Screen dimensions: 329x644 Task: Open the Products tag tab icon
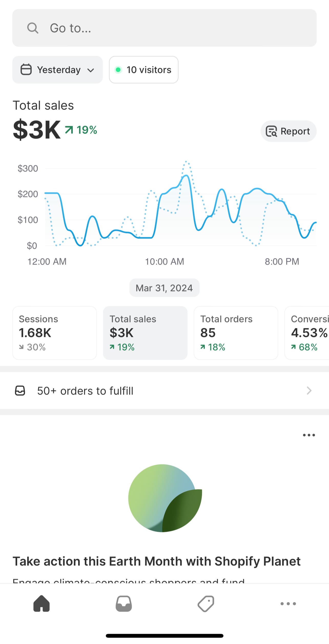(206, 604)
